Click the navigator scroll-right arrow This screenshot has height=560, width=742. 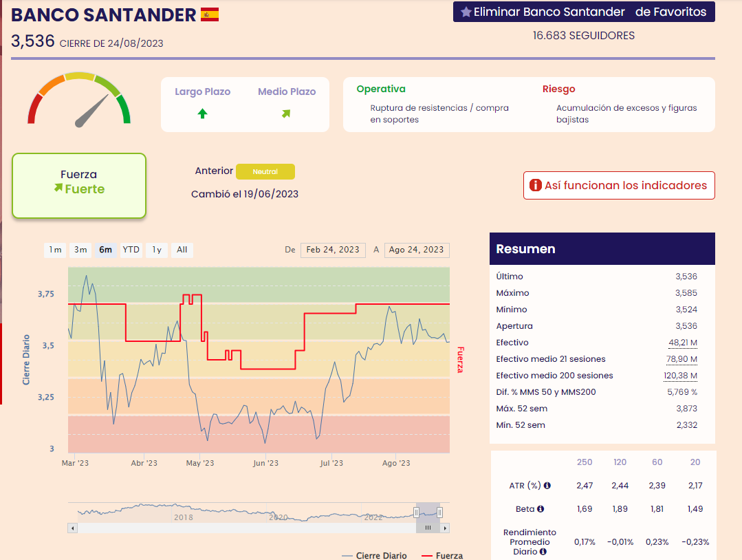point(445,528)
